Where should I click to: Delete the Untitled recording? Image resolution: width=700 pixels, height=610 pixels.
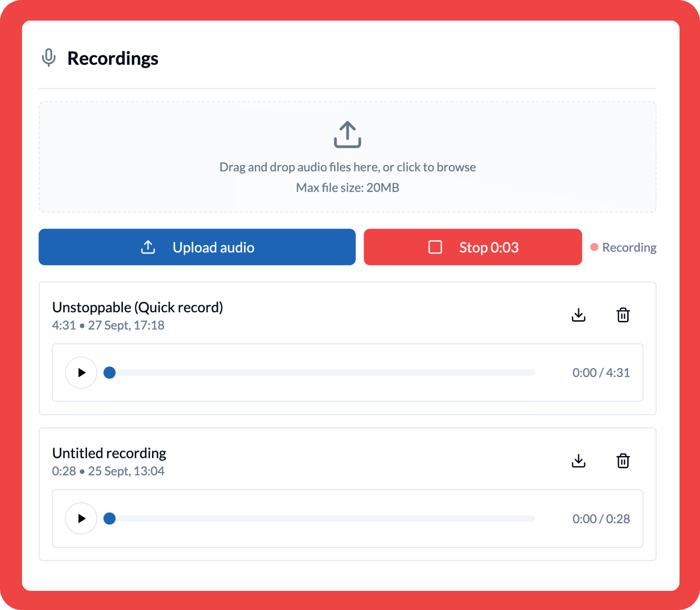pyautogui.click(x=623, y=461)
